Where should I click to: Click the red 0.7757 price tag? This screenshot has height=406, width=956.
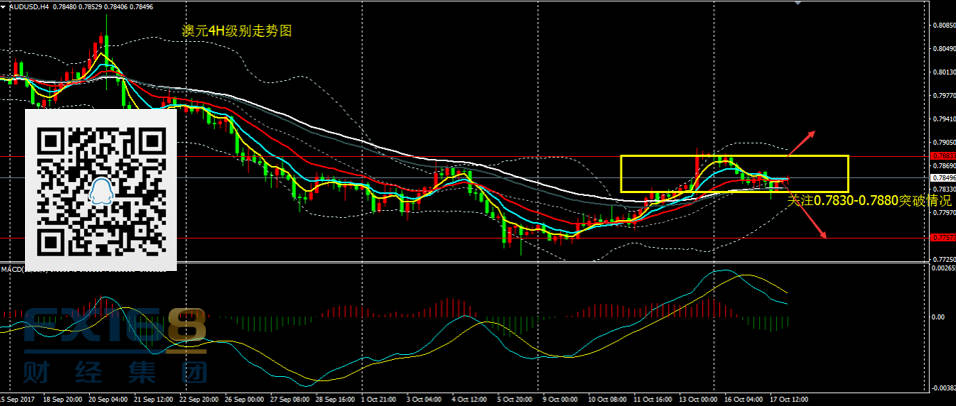pyautogui.click(x=941, y=238)
